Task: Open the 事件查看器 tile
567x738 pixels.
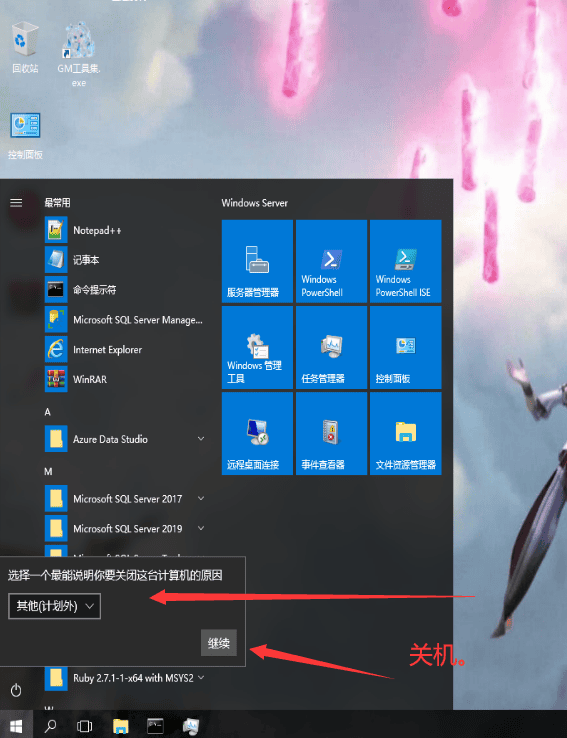Action: pyautogui.click(x=331, y=433)
